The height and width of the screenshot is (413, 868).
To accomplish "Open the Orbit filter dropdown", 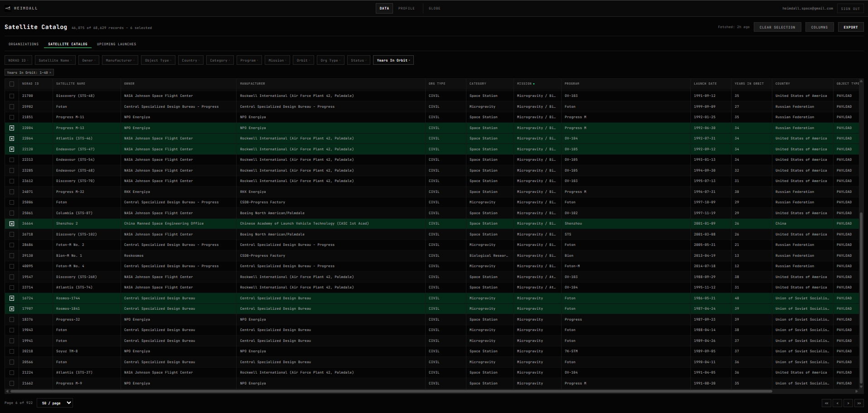I will point(303,60).
